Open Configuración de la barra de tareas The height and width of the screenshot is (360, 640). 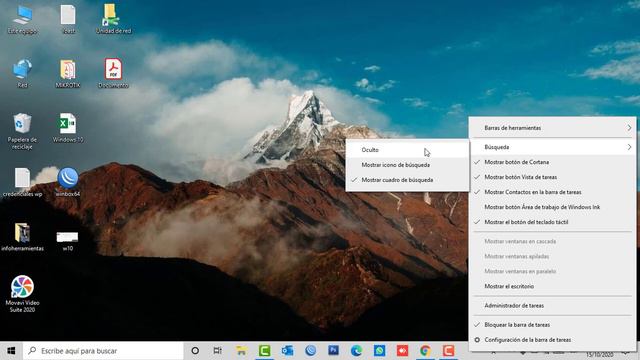point(553,340)
